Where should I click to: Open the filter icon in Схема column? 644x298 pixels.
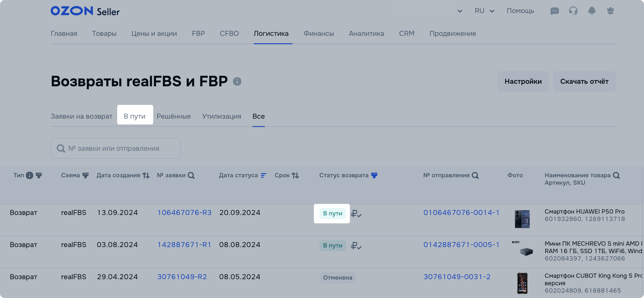tap(86, 175)
